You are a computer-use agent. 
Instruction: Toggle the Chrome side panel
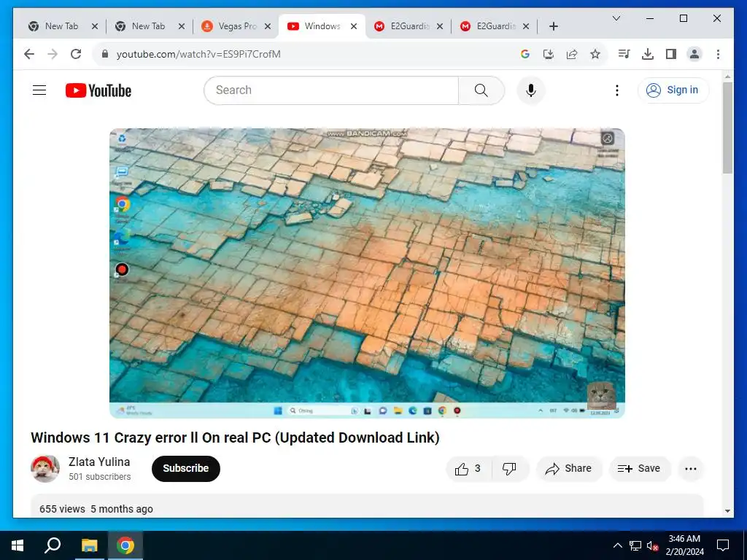671,54
